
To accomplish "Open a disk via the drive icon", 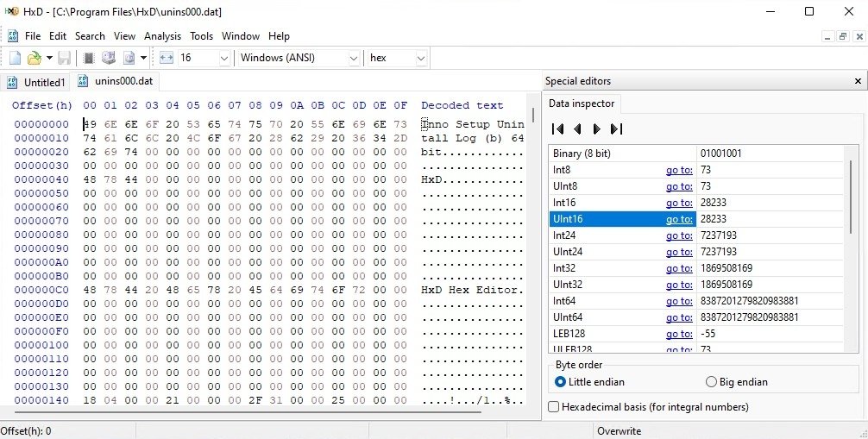I will [109, 58].
